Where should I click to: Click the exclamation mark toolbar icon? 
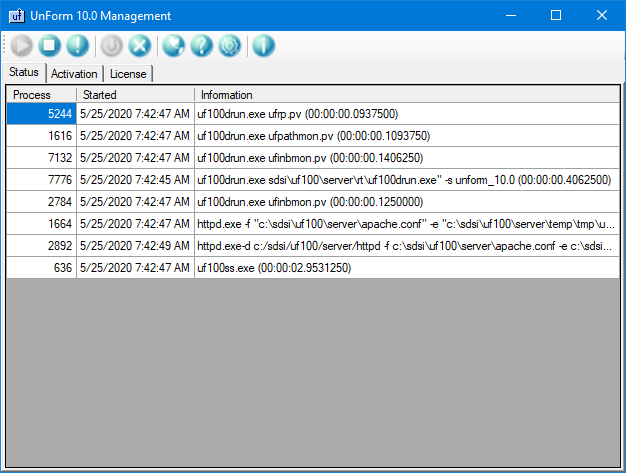pos(78,46)
